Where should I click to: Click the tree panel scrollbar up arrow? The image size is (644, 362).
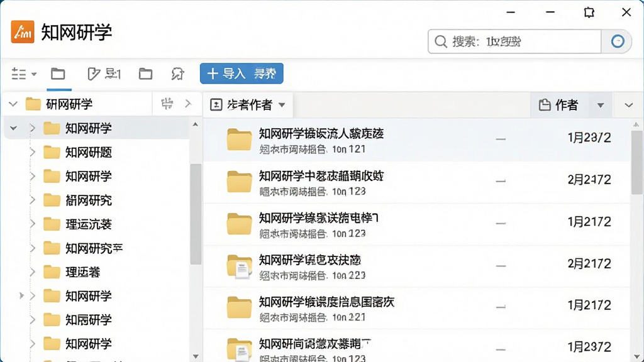pos(195,124)
